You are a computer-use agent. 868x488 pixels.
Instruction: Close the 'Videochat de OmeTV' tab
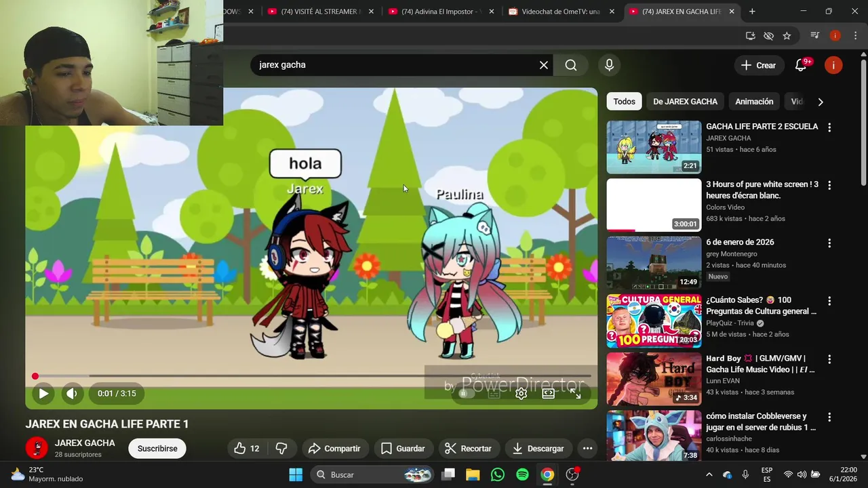click(612, 12)
